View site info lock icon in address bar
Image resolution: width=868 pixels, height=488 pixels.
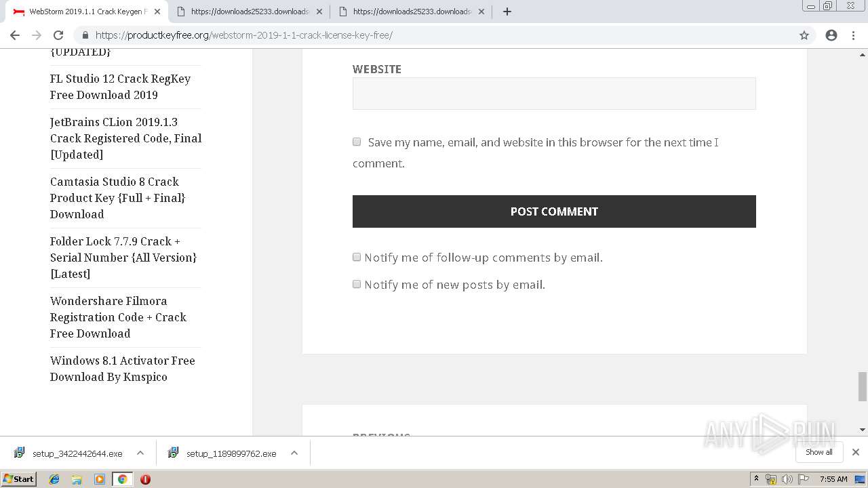[85, 35]
